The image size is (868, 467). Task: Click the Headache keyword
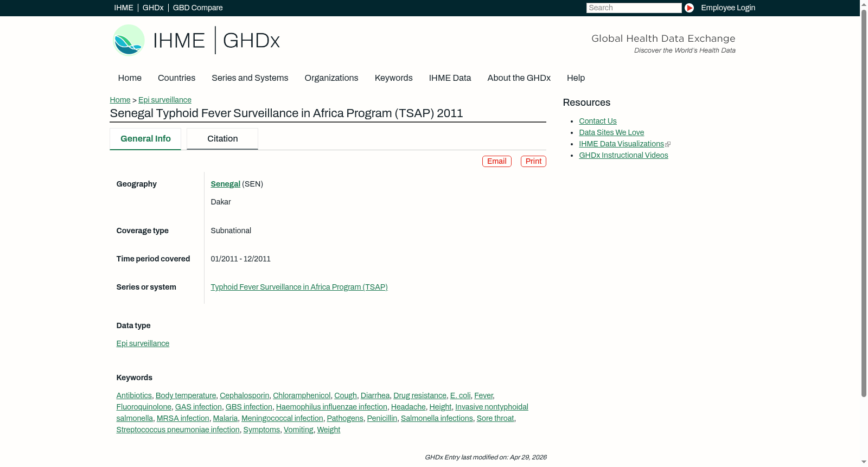point(409,407)
